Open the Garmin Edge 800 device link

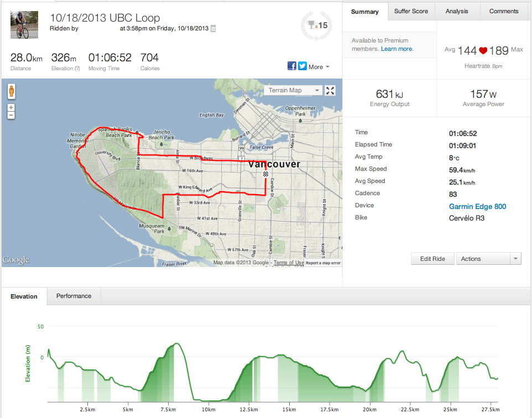477,206
